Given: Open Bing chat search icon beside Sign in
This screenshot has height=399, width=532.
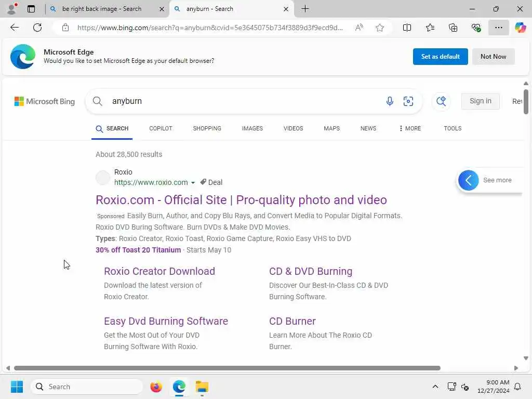Looking at the screenshot, I should [x=441, y=101].
